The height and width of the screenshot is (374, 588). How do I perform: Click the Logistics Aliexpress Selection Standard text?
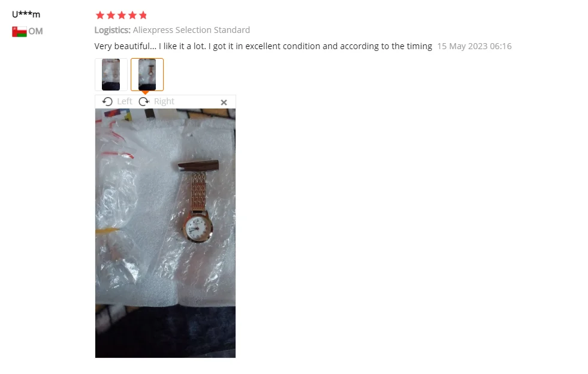172,30
